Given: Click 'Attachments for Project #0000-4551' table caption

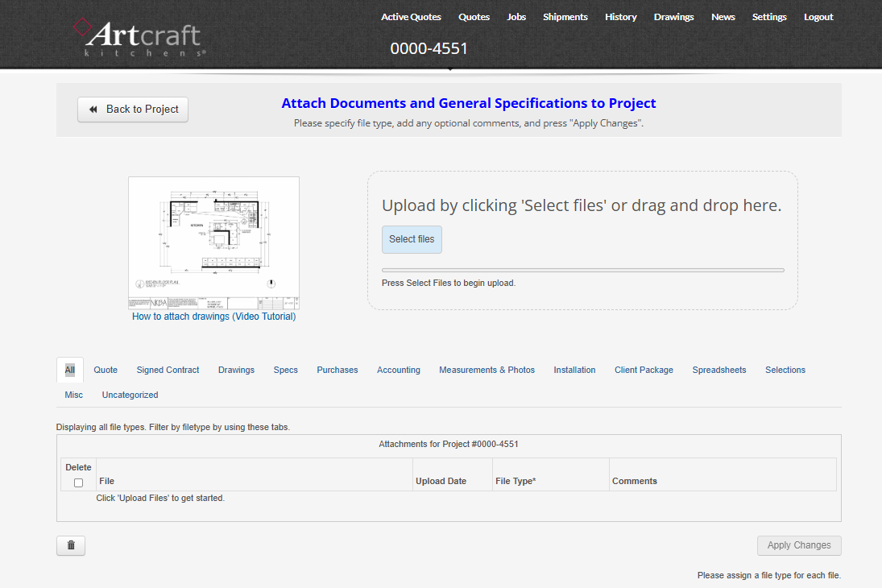Looking at the screenshot, I should [449, 444].
